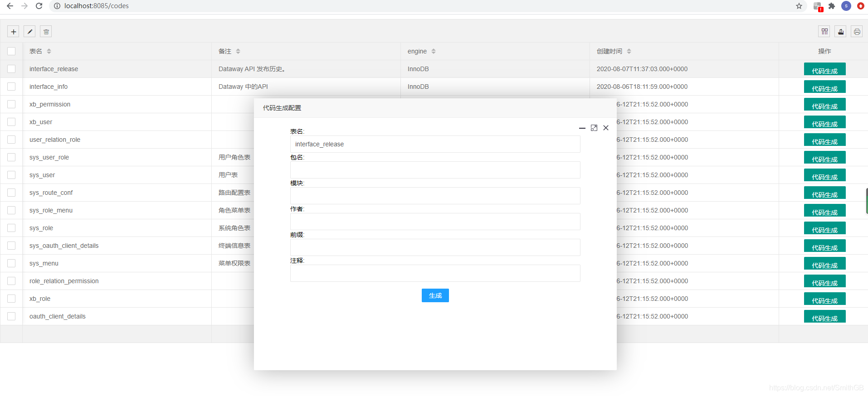This screenshot has height=396, width=868.
Task: Click the 操作 column header
Action: pos(824,51)
